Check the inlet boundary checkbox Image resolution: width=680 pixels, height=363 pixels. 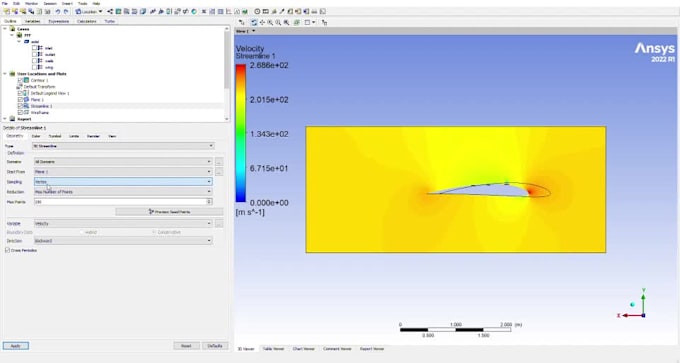(x=34, y=48)
